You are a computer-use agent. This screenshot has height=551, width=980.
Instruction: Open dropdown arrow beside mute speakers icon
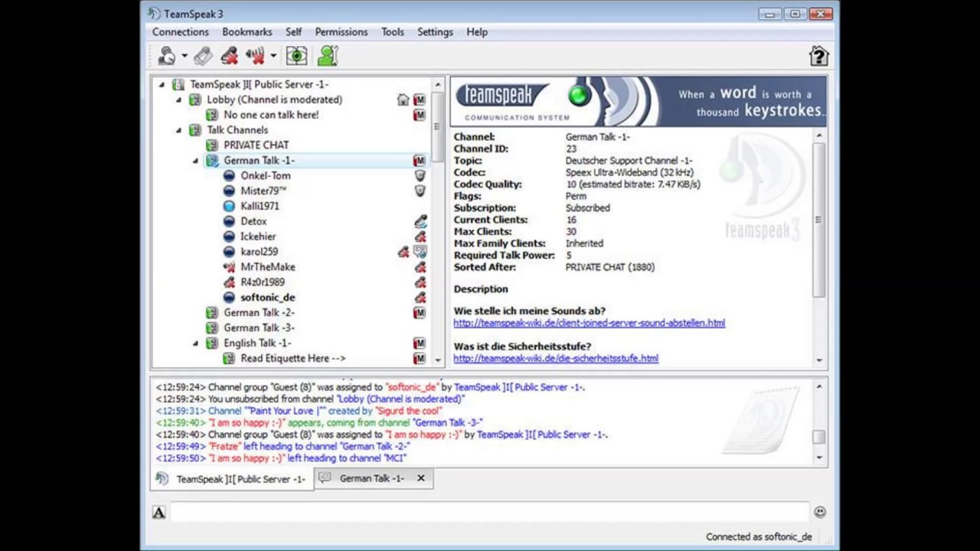pyautogui.click(x=273, y=56)
